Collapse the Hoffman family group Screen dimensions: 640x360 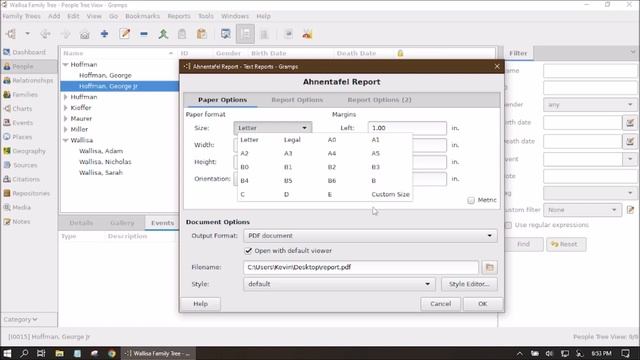pos(65,64)
